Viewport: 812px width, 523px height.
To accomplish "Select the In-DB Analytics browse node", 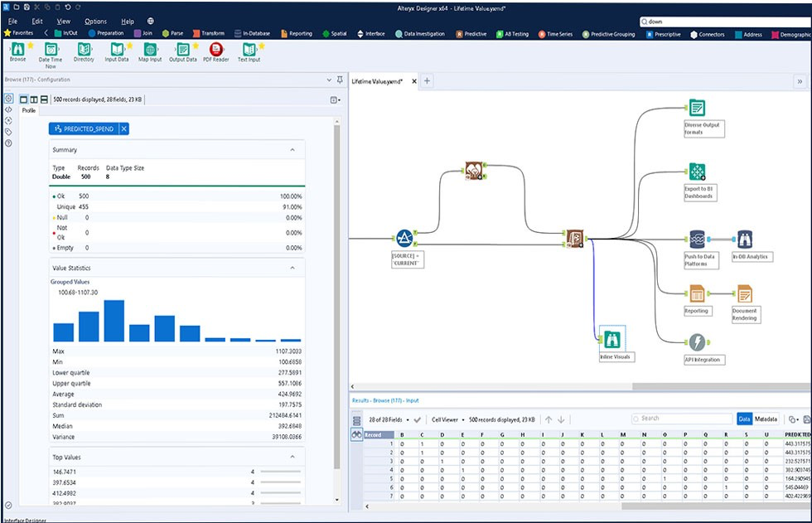I will pyautogui.click(x=745, y=240).
